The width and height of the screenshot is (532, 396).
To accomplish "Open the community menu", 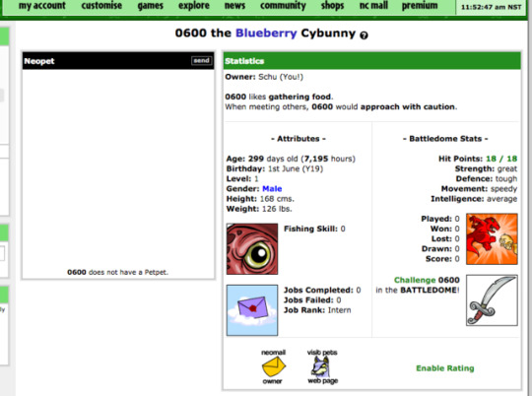I will pos(283,6).
